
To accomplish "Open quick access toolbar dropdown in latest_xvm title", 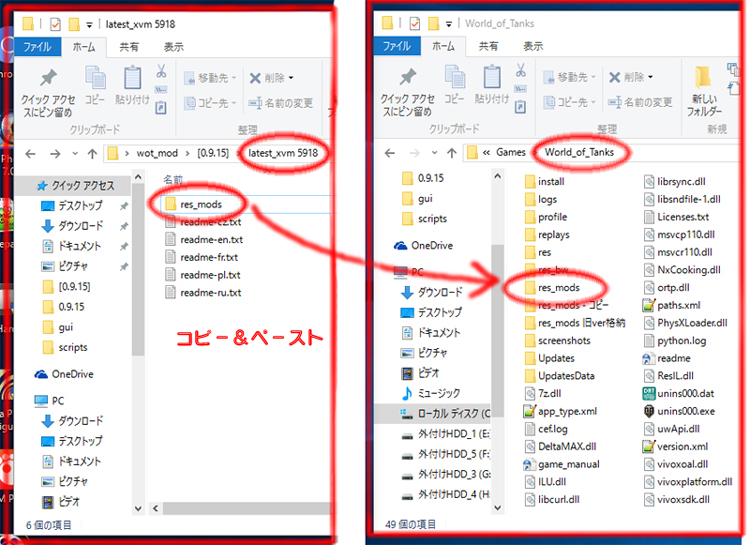I will tap(89, 24).
